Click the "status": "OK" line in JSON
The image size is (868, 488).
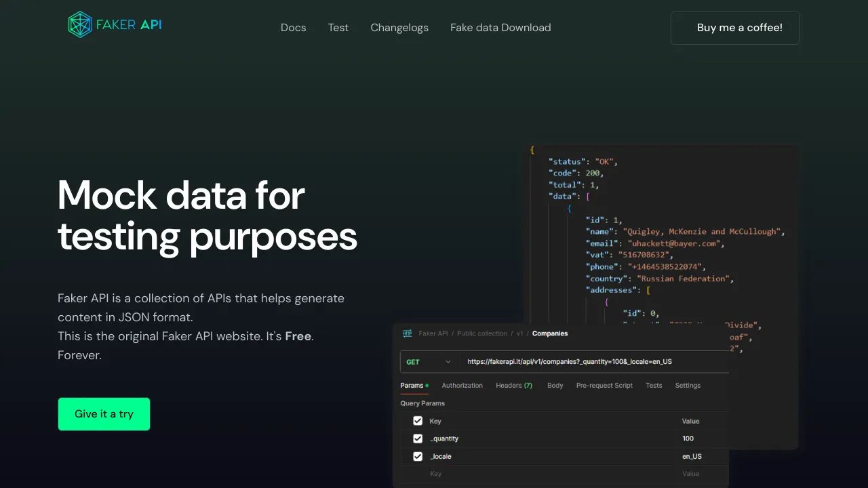(x=583, y=161)
